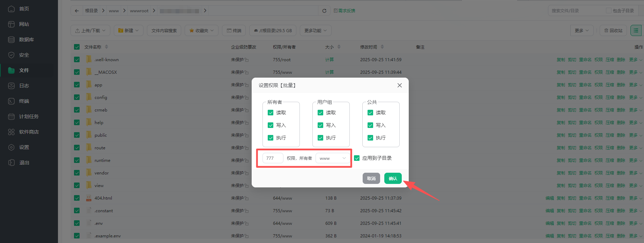Expand the More Functions dropdown
Screen dimensions: 644x243
[315, 31]
